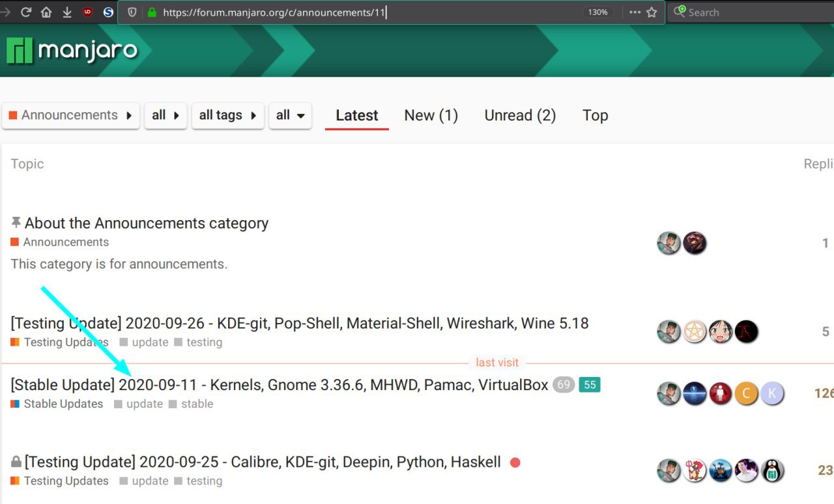Image resolution: width=834 pixels, height=504 pixels.
Task: Click 'update' tag under Stable Update topic
Action: 138,404
